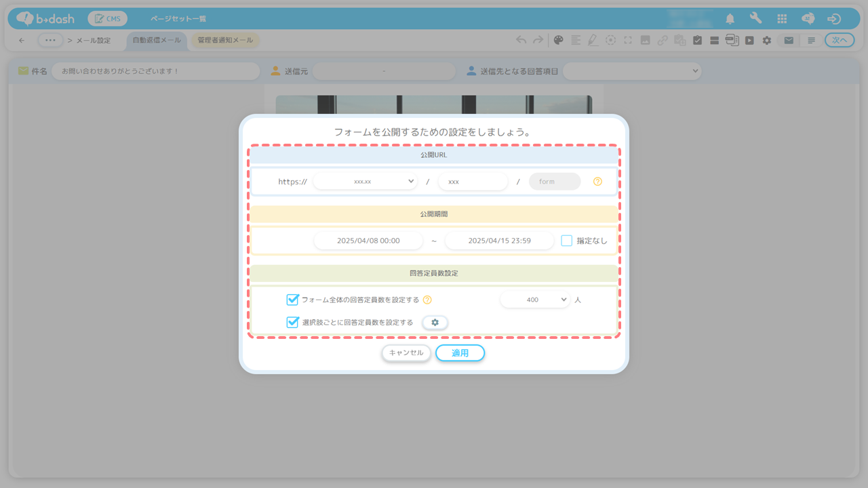Click the 公開期間 section header
Screen dimensions: 868x488
tap(434, 214)
